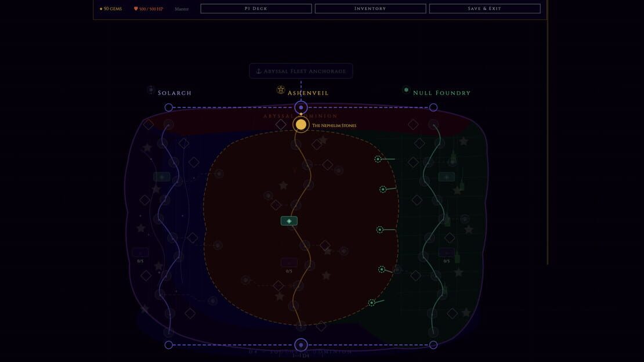Select the top-left path node under Solarch
The height and width of the screenshot is (362, 644).
(x=169, y=108)
